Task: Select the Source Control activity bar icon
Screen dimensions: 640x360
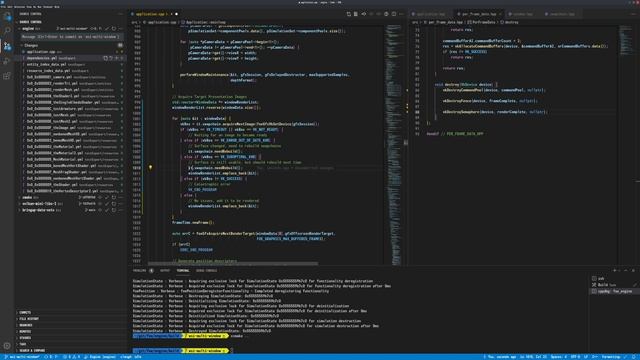Action: [7, 46]
